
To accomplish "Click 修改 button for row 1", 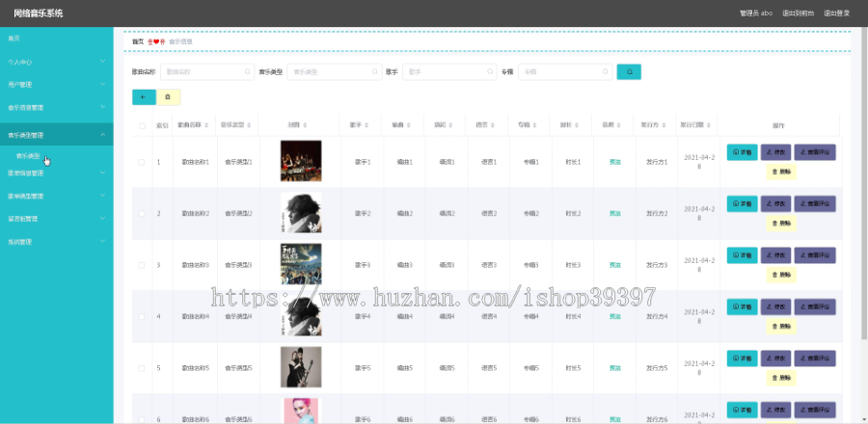I will click(775, 152).
